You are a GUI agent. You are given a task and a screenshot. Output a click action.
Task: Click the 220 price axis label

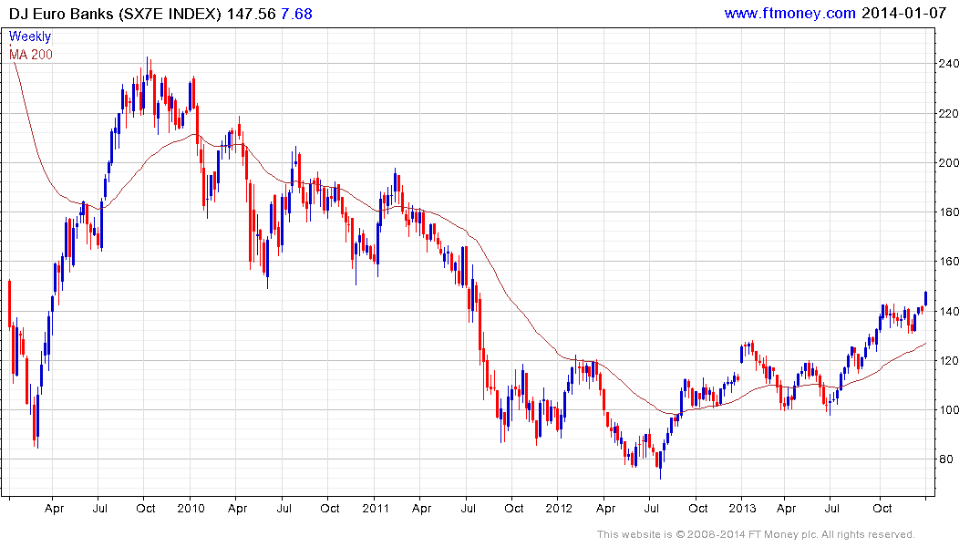click(x=949, y=114)
